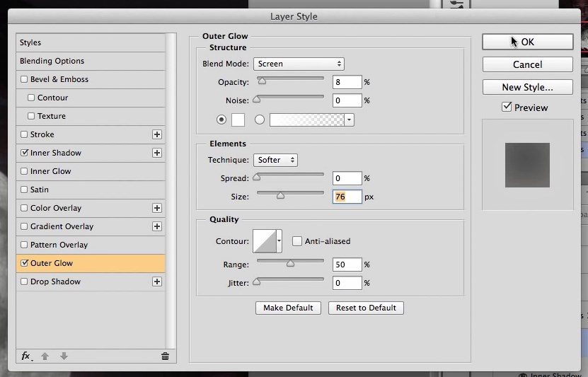Toggle the Preview checkbox
Viewport: 588px width, 377px height.
507,108
